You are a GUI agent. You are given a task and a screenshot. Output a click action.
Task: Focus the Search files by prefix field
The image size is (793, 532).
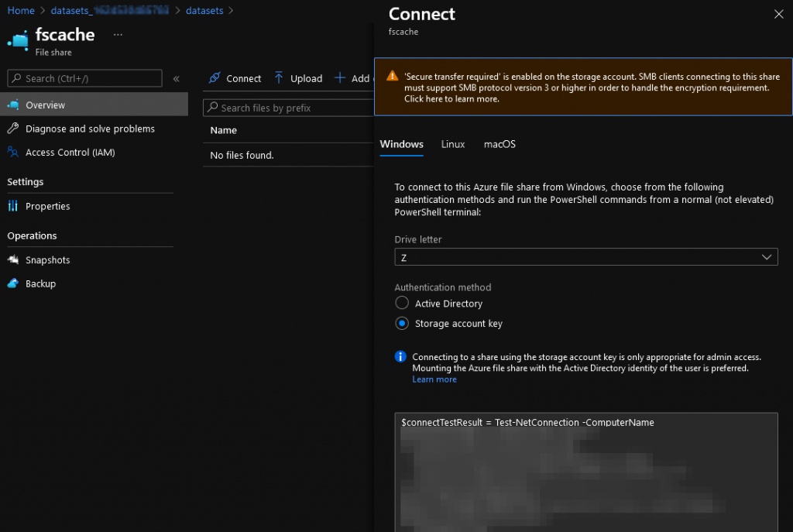coord(288,108)
